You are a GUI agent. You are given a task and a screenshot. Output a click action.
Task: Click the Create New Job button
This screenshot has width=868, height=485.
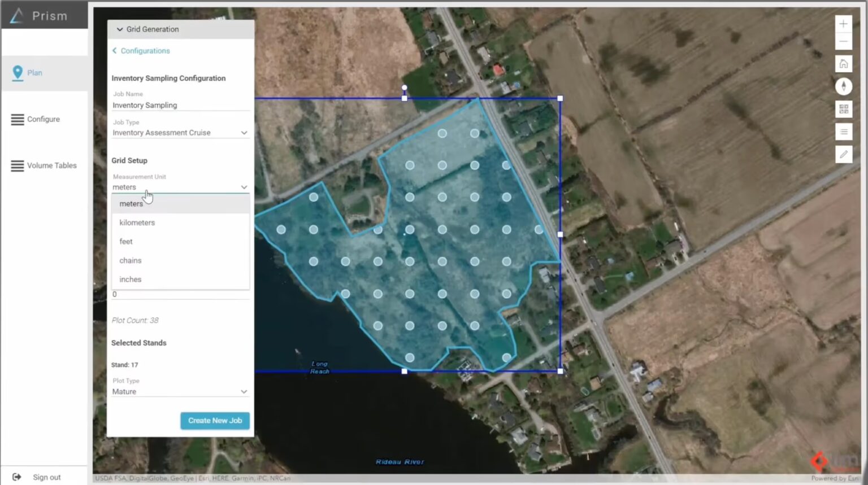[215, 421]
